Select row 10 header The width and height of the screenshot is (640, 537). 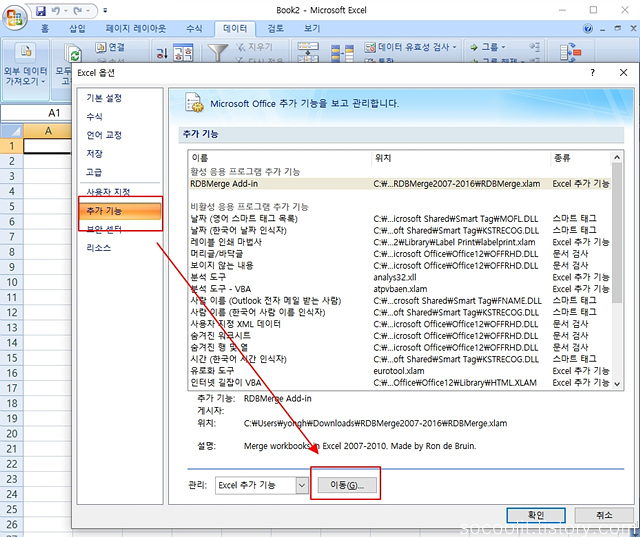click(12, 282)
